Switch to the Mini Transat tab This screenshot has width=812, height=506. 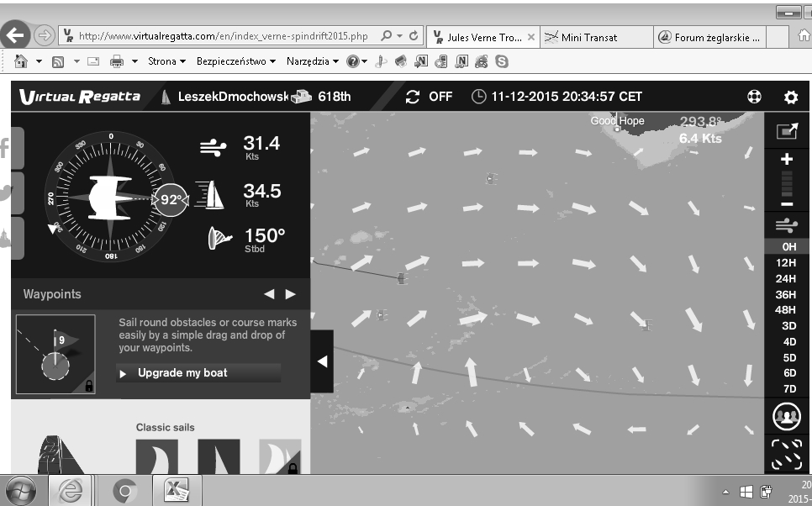click(597, 37)
